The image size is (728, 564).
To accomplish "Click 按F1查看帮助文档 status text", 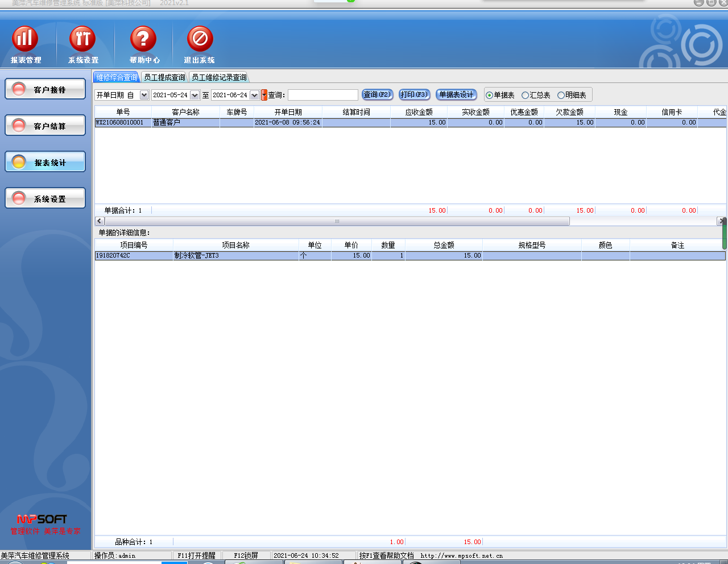I will click(387, 555).
